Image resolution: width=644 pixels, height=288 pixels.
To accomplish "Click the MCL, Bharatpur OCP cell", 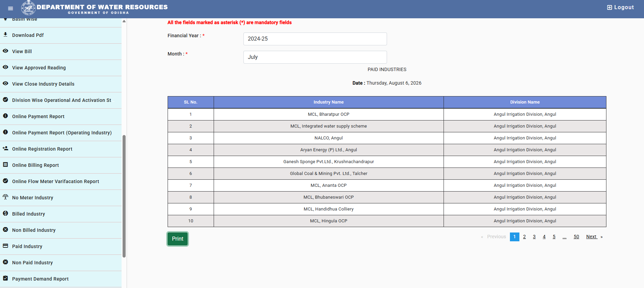I will click(328, 114).
